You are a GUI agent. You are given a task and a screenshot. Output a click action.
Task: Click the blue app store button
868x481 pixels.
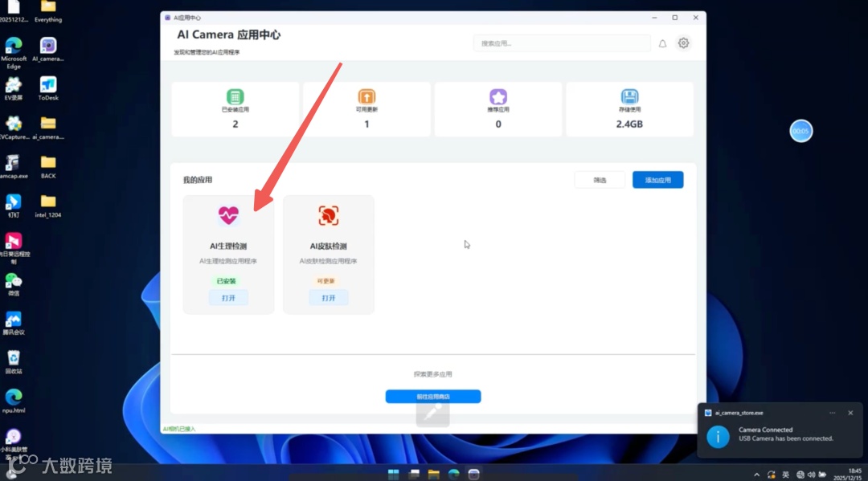pos(433,397)
